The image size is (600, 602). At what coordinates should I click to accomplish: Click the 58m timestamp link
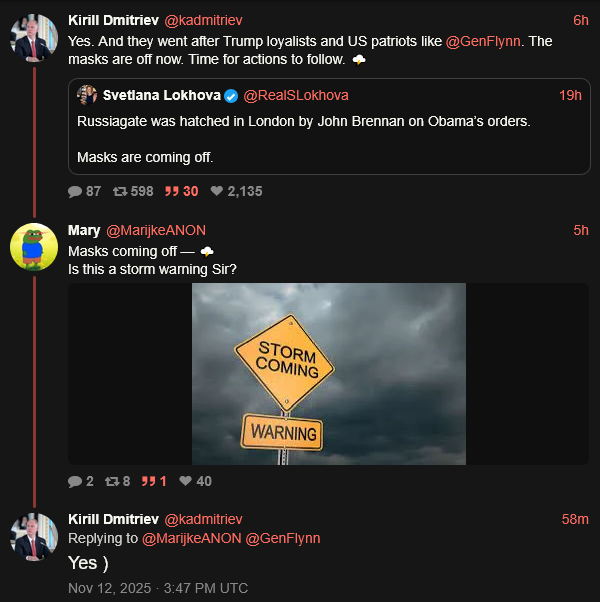[575, 519]
